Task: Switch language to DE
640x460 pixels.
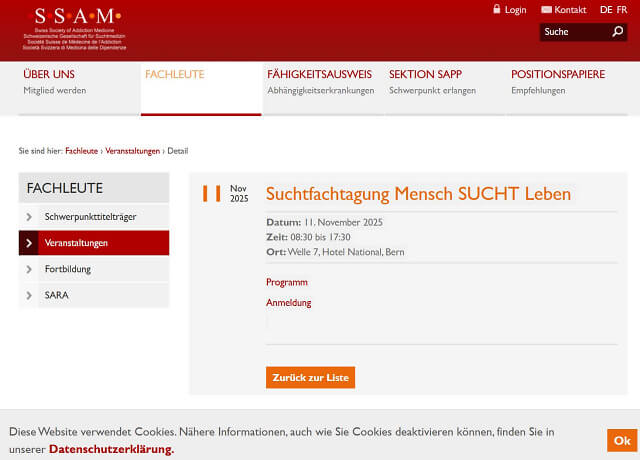Action: [605, 10]
